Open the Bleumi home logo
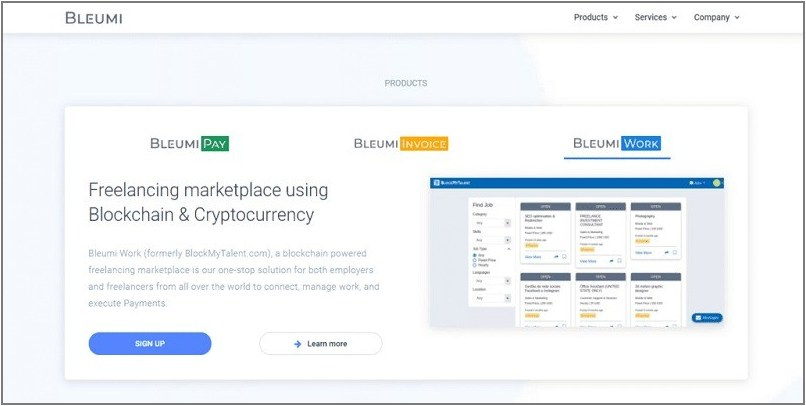 point(94,18)
